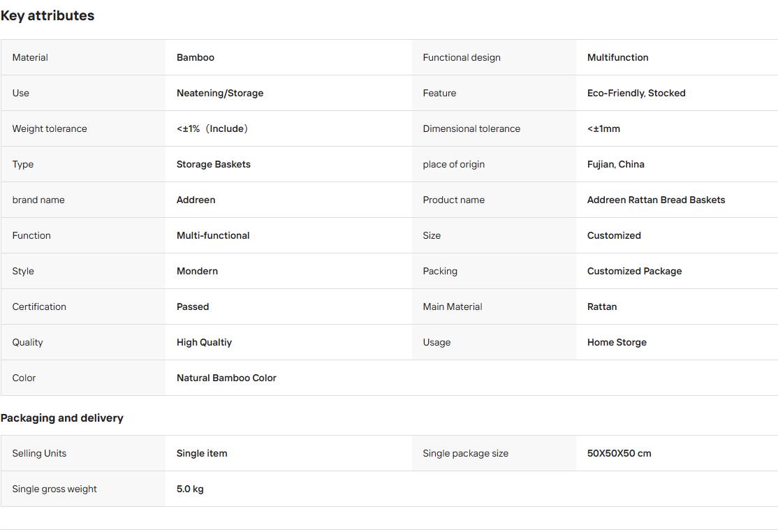Select the Bamboo material value
Viewport: 778px width, 532px height.
click(196, 57)
